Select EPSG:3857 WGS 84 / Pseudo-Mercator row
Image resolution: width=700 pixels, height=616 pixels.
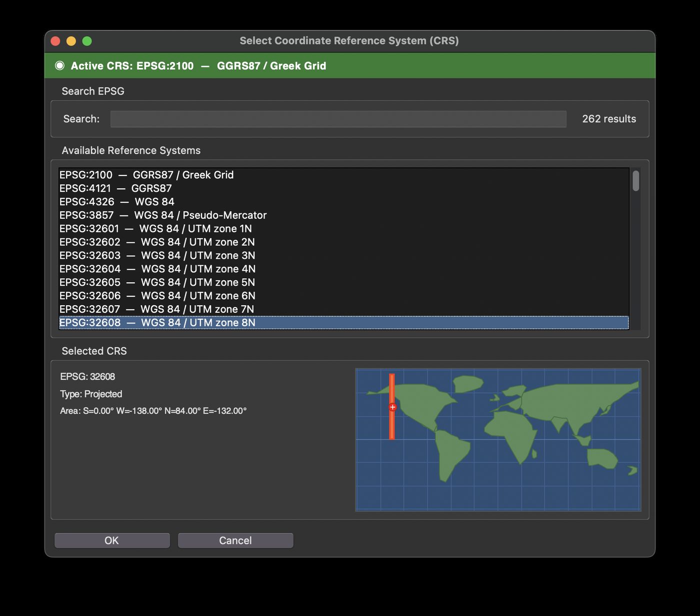click(x=343, y=215)
